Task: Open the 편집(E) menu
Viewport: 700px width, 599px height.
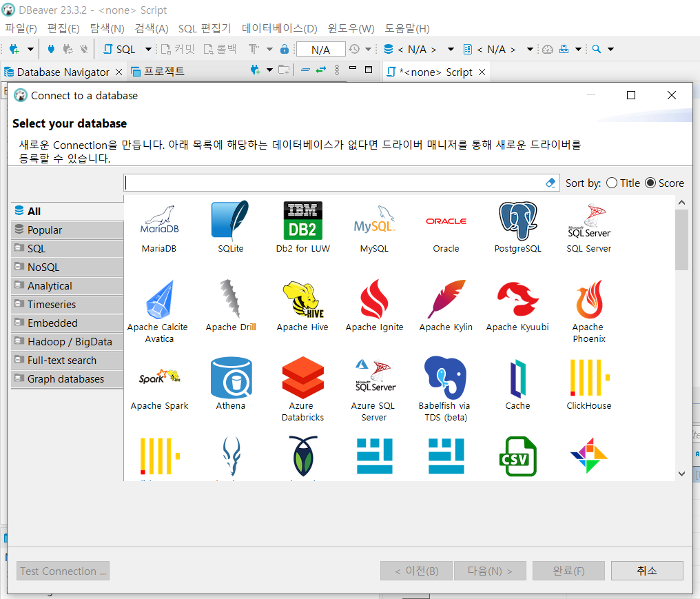Action: coord(63,28)
